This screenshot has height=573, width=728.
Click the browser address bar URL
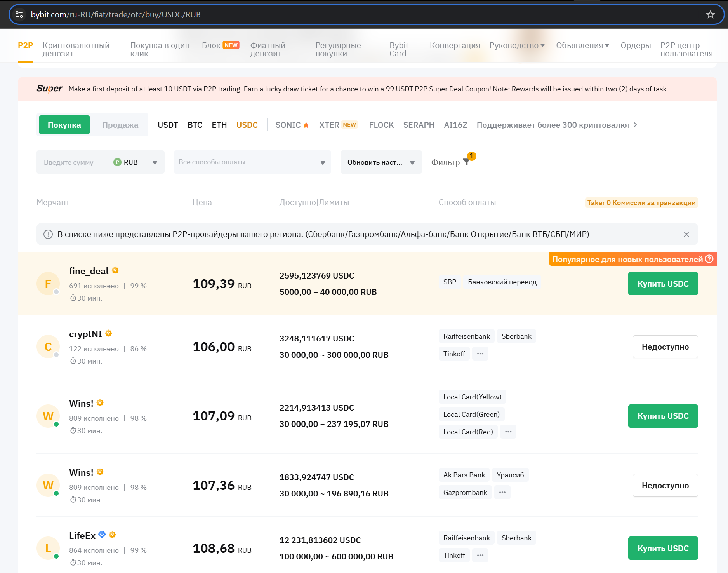(116, 15)
